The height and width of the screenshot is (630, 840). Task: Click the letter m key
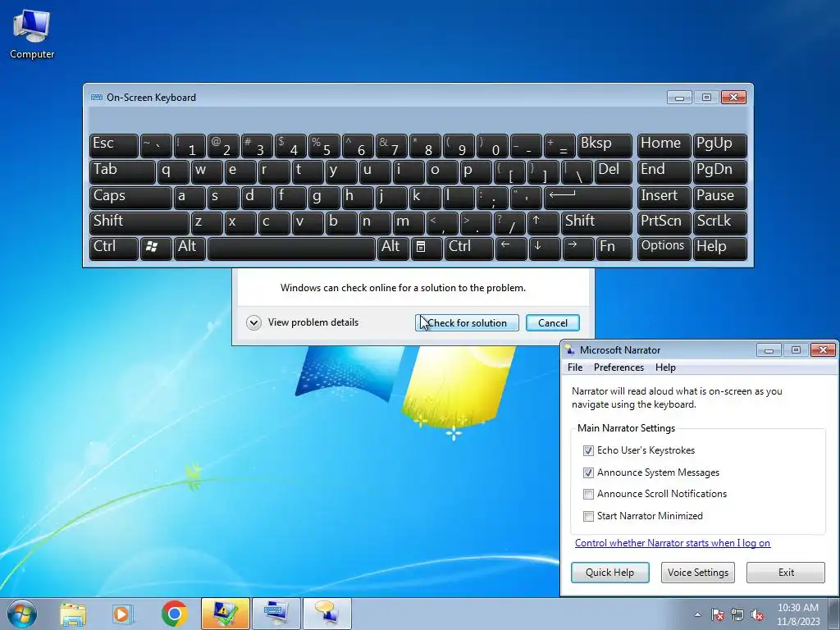pos(409,223)
